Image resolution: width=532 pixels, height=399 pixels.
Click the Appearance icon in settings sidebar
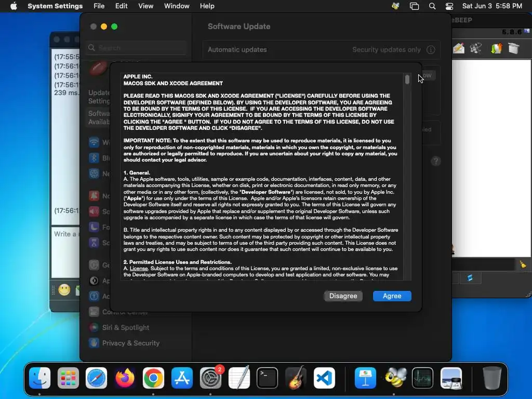(94, 281)
